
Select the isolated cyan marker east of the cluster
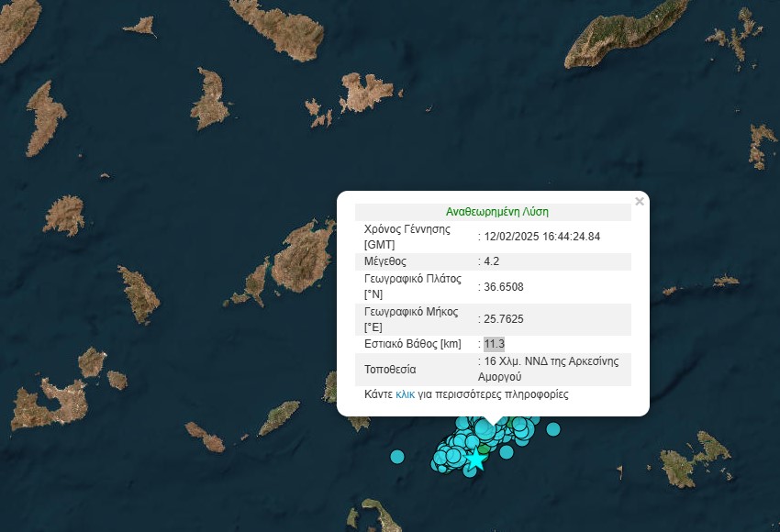(x=552, y=428)
